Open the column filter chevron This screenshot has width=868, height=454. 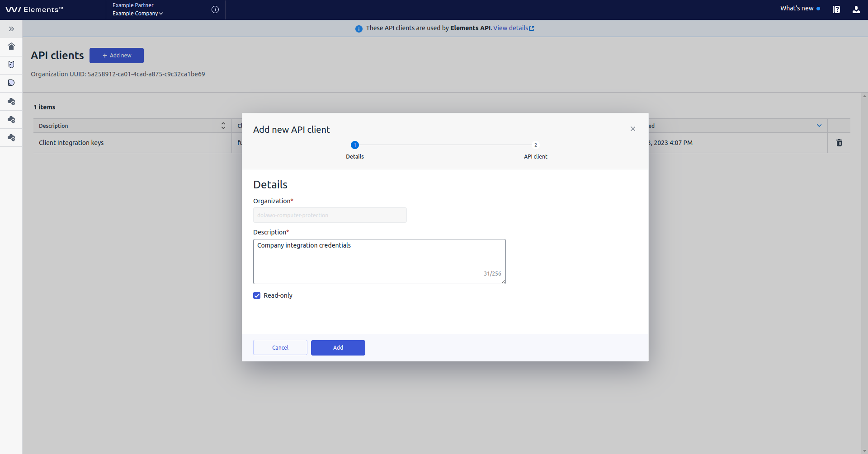819,126
